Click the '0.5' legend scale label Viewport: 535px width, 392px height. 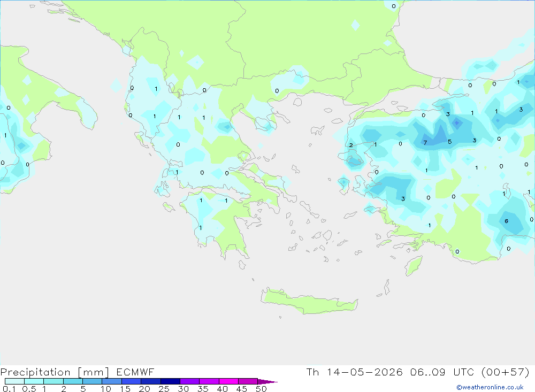coord(29,389)
